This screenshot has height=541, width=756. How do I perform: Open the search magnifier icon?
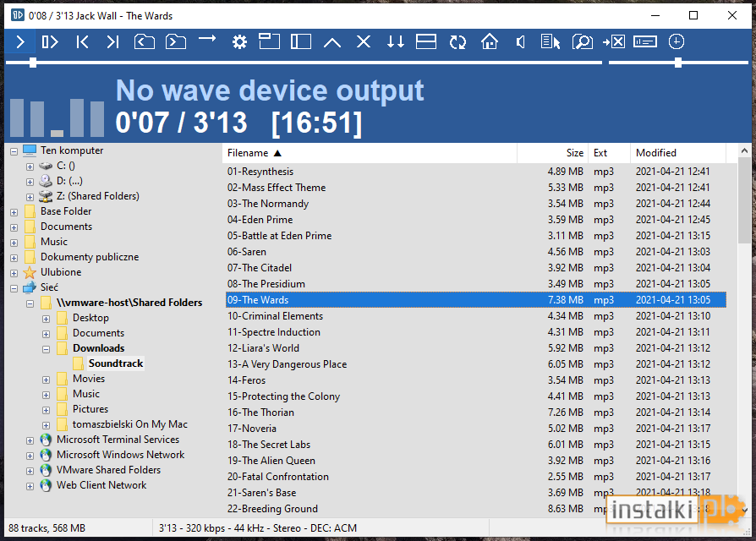pyautogui.click(x=582, y=42)
